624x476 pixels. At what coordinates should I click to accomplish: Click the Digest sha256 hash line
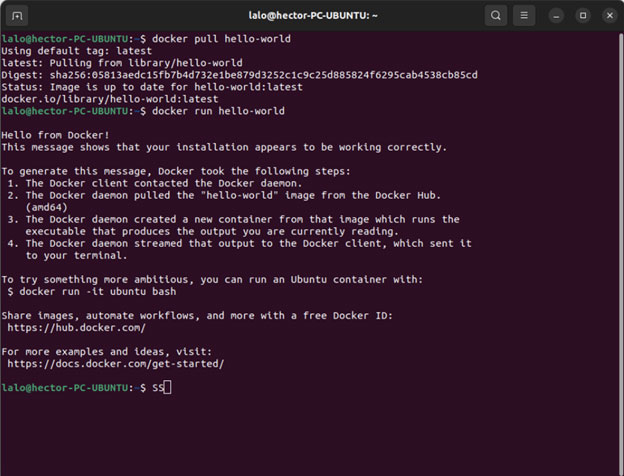coord(239,75)
